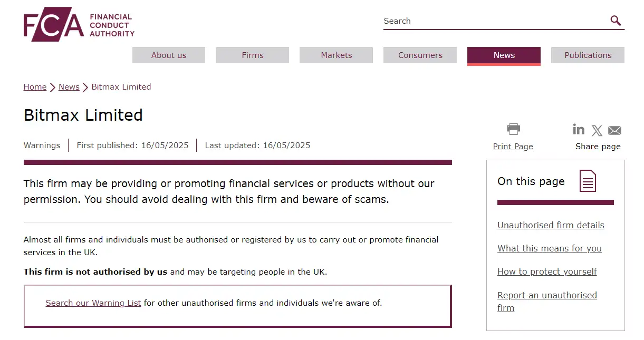Screen dimensions: 644x340
Task: Open the Search our Warning List link
Action: (x=93, y=303)
